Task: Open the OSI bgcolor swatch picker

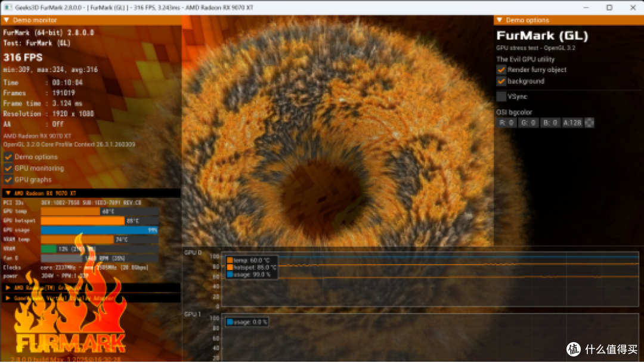Action: [x=589, y=123]
